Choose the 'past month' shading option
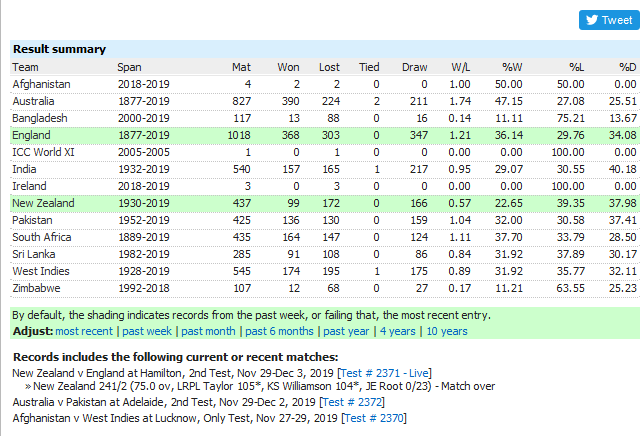The width and height of the screenshot is (640, 436). click(x=208, y=331)
